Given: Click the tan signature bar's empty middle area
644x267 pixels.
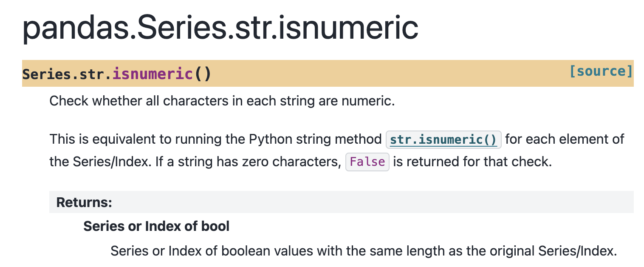Looking at the screenshot, I should click(382, 74).
